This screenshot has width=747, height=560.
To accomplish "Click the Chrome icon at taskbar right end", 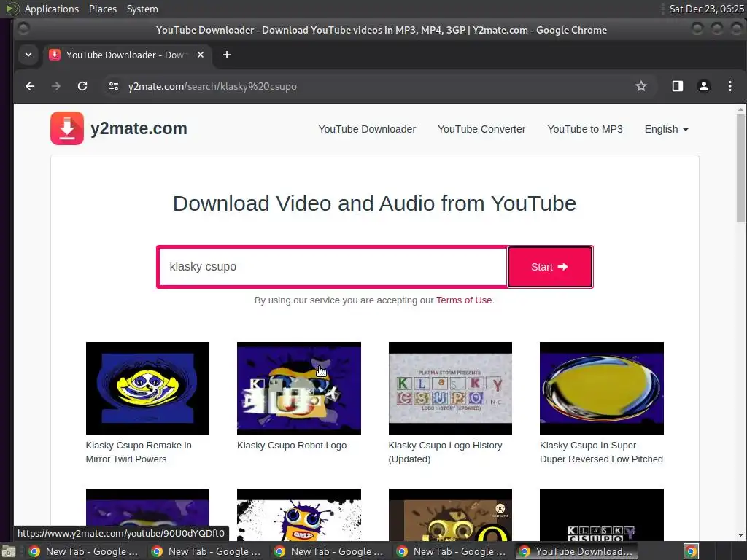I will (x=691, y=551).
